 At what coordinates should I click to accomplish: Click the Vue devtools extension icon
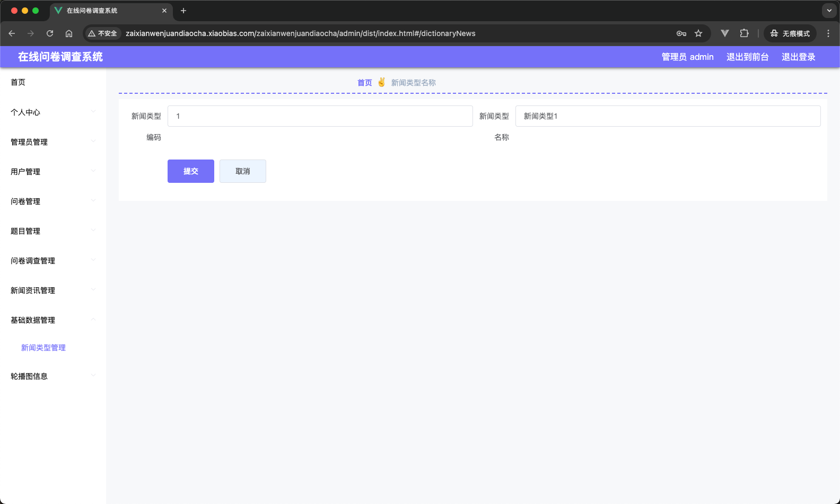(725, 33)
